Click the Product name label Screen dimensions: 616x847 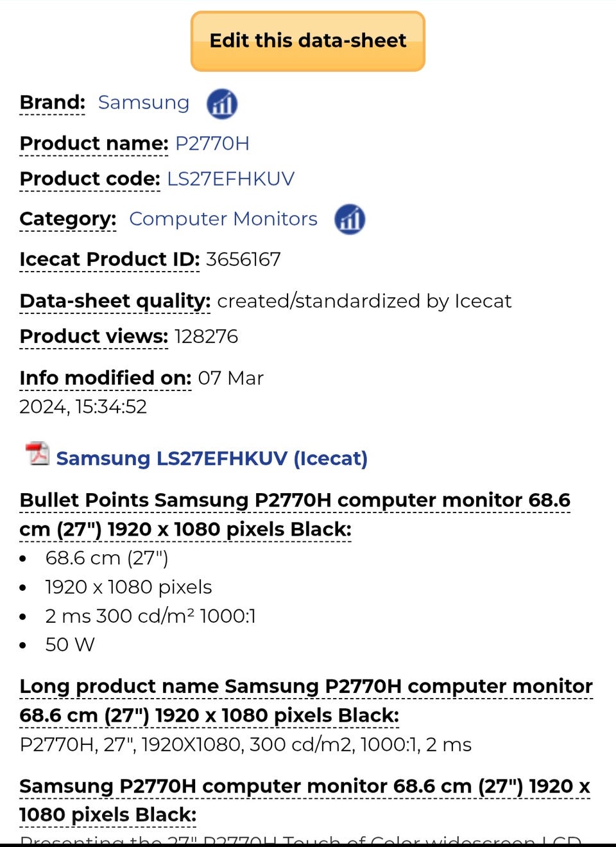click(94, 143)
